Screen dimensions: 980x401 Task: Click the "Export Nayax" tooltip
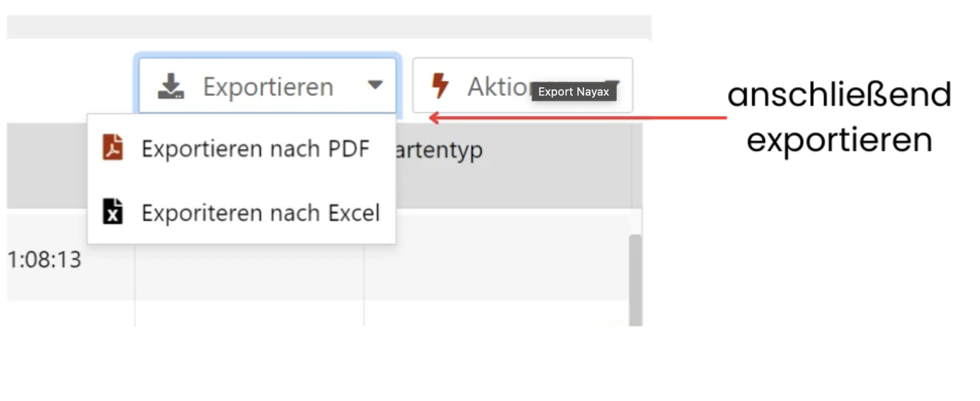(573, 92)
